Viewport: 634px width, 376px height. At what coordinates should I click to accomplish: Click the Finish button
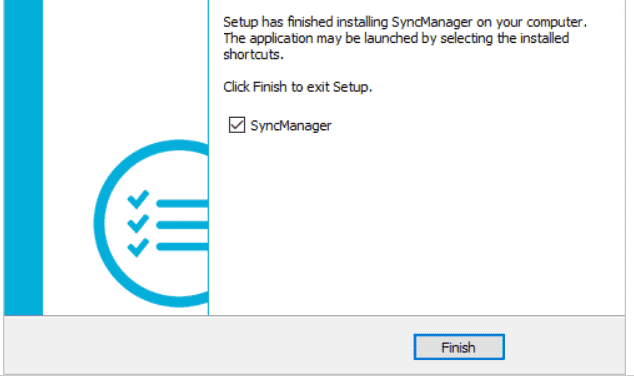pos(459,347)
